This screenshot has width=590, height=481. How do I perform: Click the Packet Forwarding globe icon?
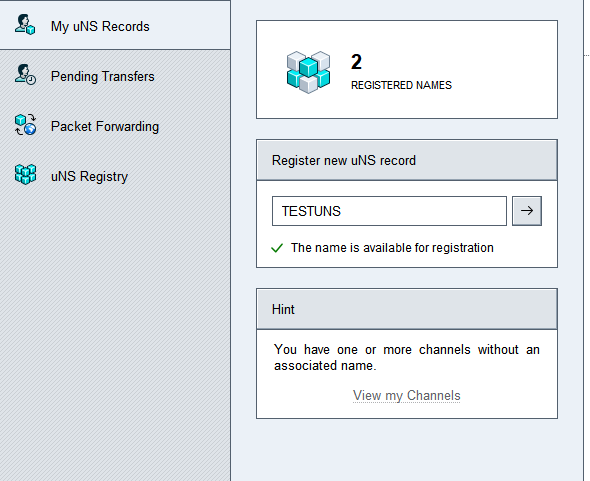(x=25, y=125)
